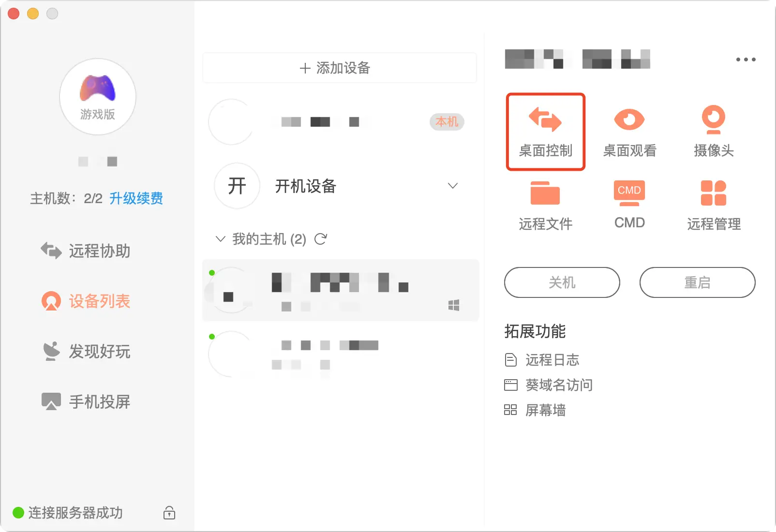Screen dimensions: 776x532
Task: Switch to 远程协助 remote assistance
Action: 86,251
